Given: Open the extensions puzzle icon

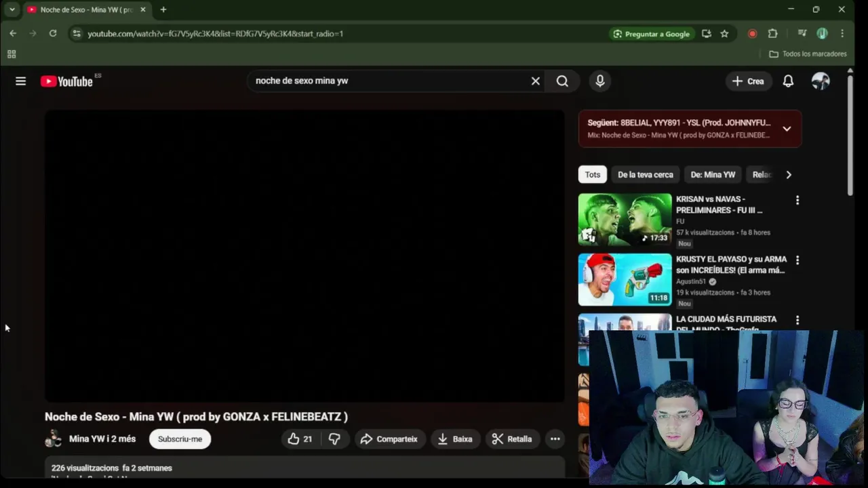Looking at the screenshot, I should tap(772, 34).
